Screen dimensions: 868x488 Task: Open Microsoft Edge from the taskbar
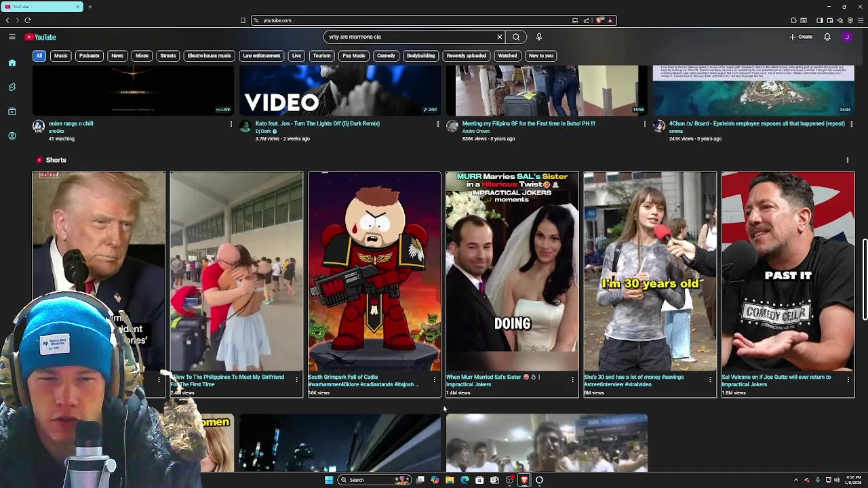pos(465,480)
